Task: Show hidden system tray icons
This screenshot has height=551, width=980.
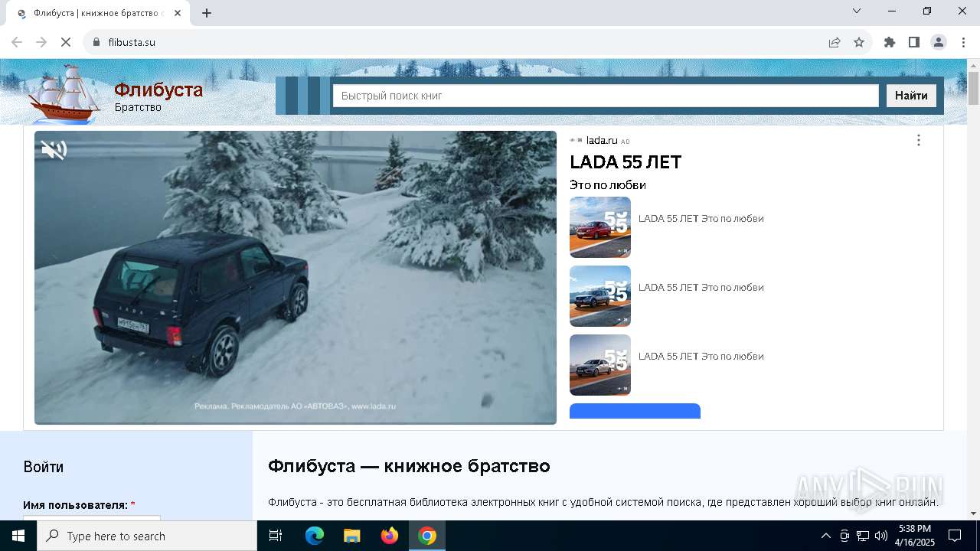Action: [825, 536]
